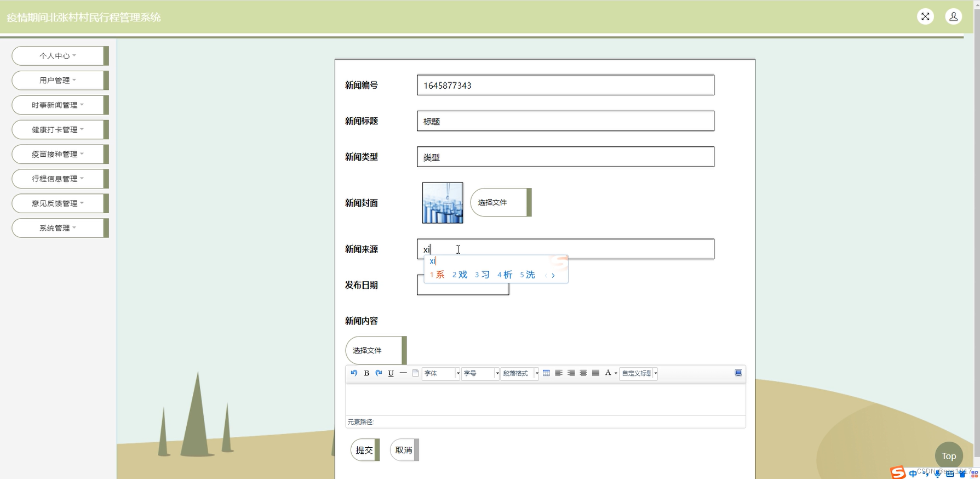
Task: Click the news cover thumbnail image
Action: [443, 203]
